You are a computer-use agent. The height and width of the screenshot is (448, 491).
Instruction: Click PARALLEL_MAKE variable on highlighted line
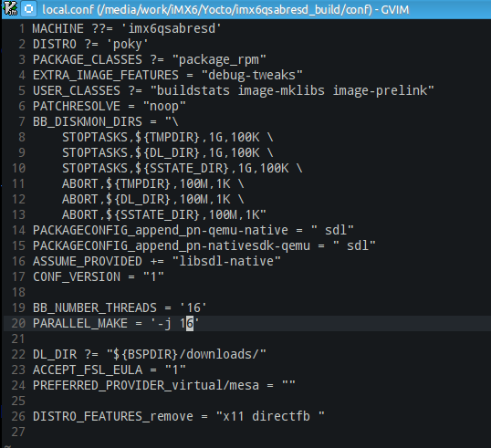point(80,323)
